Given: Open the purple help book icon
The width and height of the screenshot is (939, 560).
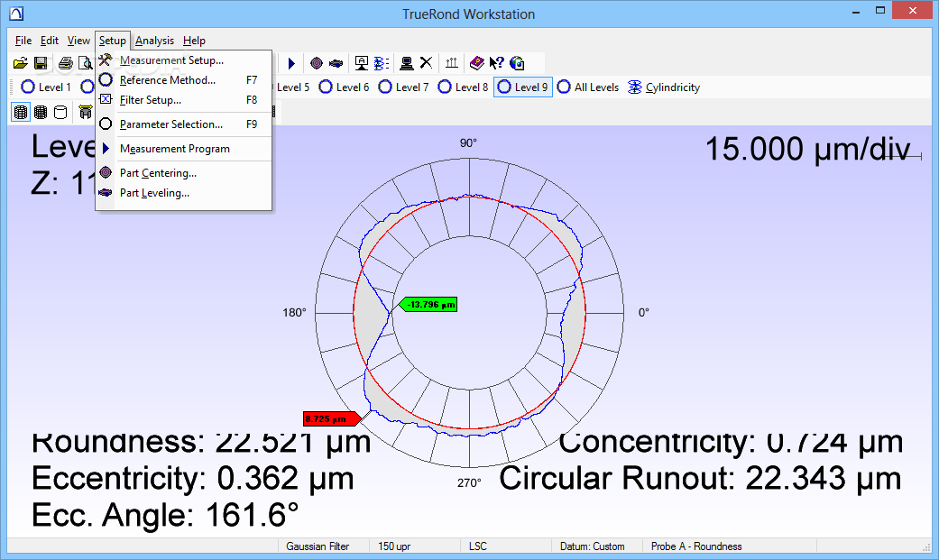Looking at the screenshot, I should coord(476,63).
